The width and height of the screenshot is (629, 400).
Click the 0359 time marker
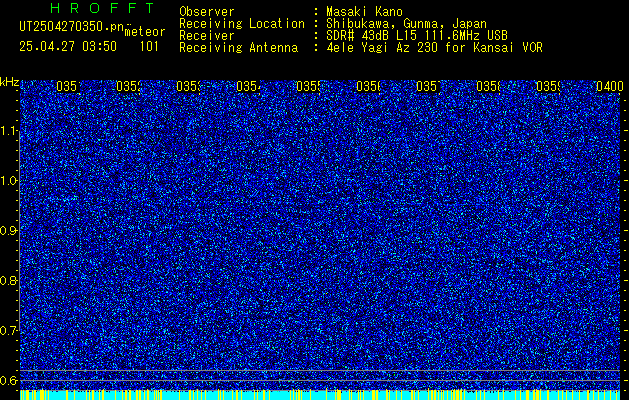[548, 87]
